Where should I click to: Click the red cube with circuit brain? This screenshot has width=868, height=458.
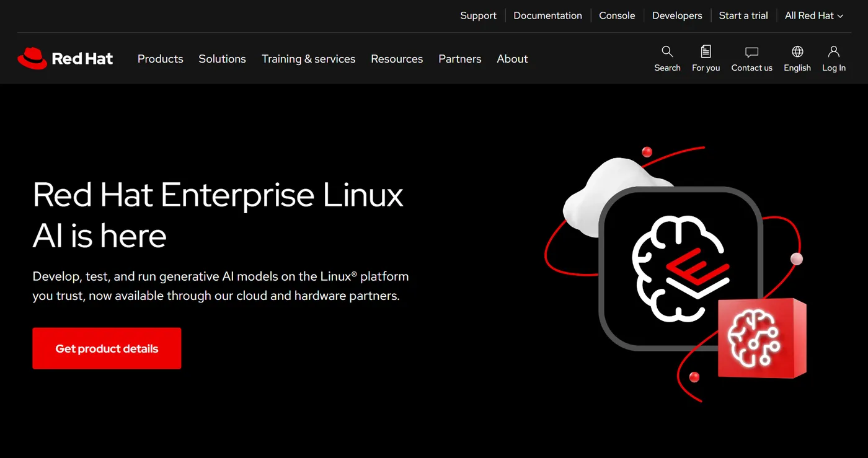[762, 338]
